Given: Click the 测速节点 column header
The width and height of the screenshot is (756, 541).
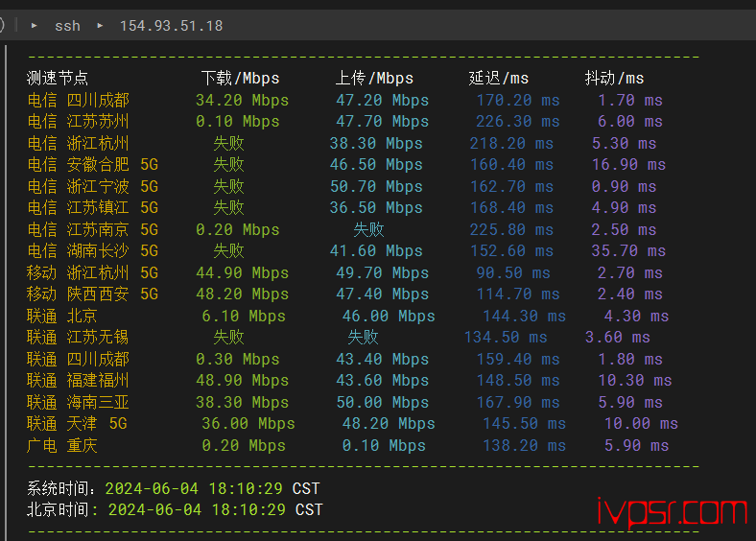Looking at the screenshot, I should [58, 78].
